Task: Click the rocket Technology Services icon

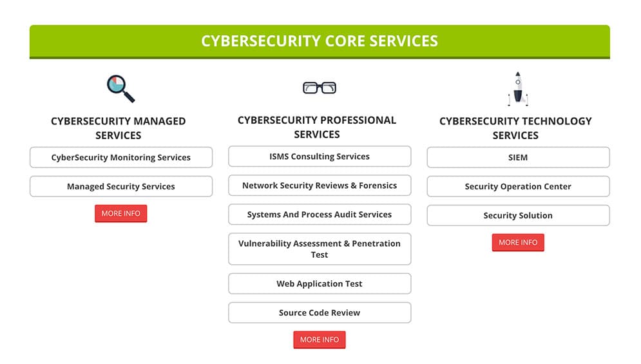Action: point(518,89)
